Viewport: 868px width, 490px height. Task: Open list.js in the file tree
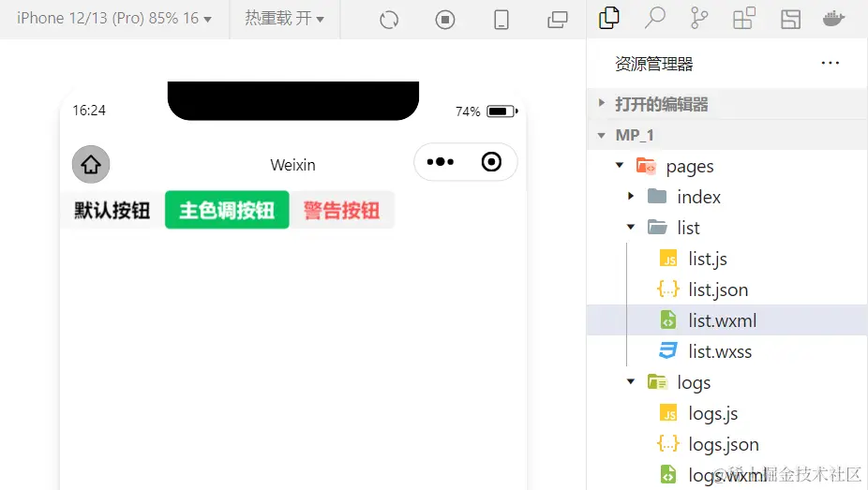tap(727, 259)
